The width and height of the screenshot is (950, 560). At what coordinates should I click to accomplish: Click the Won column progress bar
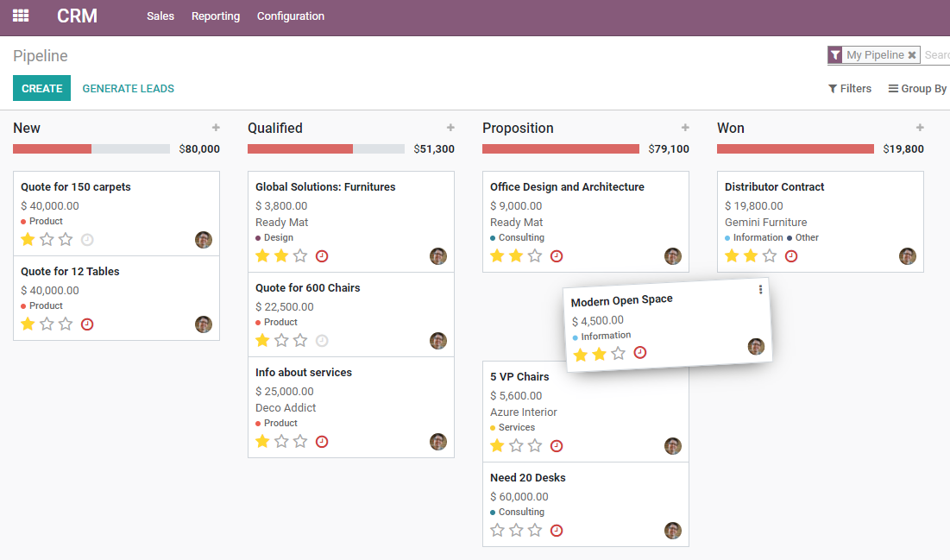tap(794, 148)
